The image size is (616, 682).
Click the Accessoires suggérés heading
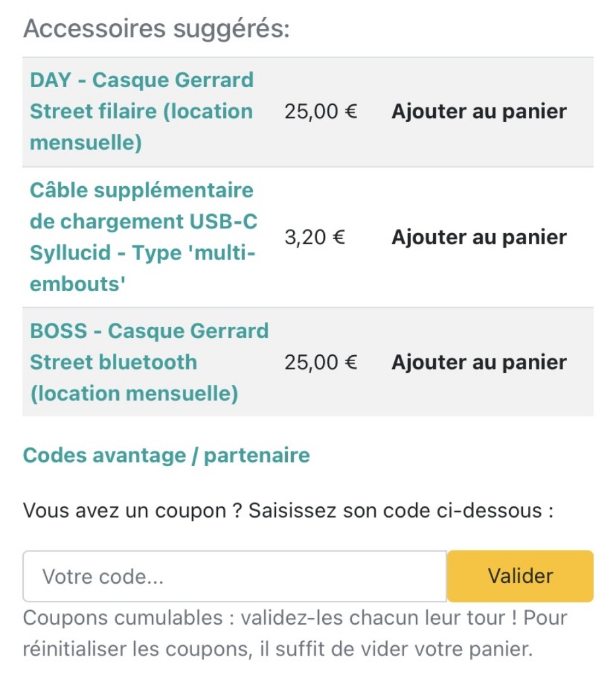pos(156,28)
